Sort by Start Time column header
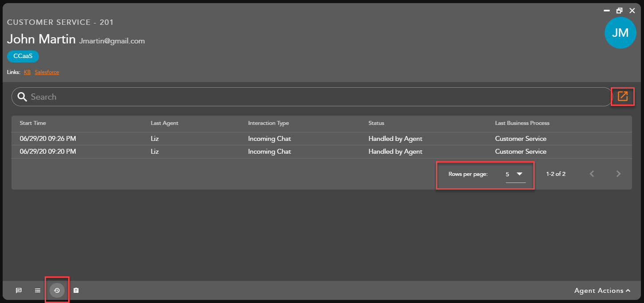 click(x=33, y=123)
